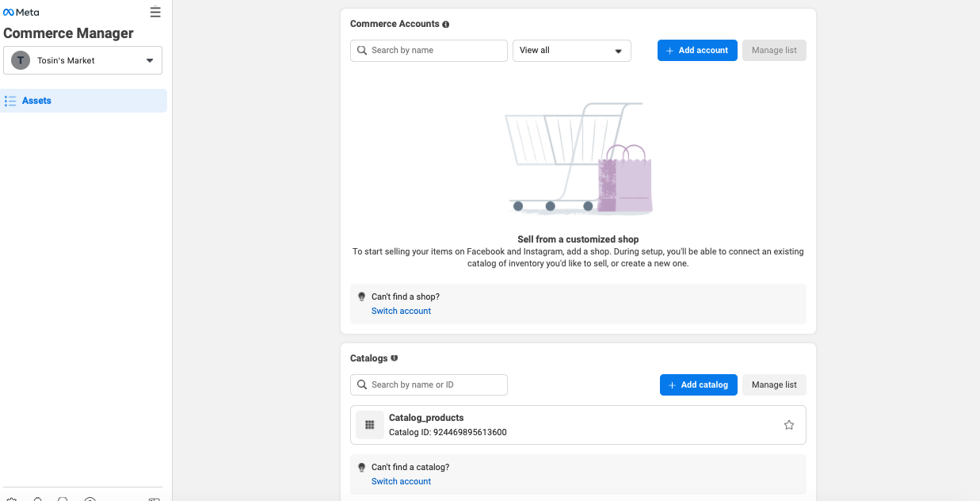The height and width of the screenshot is (501, 980).
Task: Focus the Search by name field
Action: coord(429,50)
